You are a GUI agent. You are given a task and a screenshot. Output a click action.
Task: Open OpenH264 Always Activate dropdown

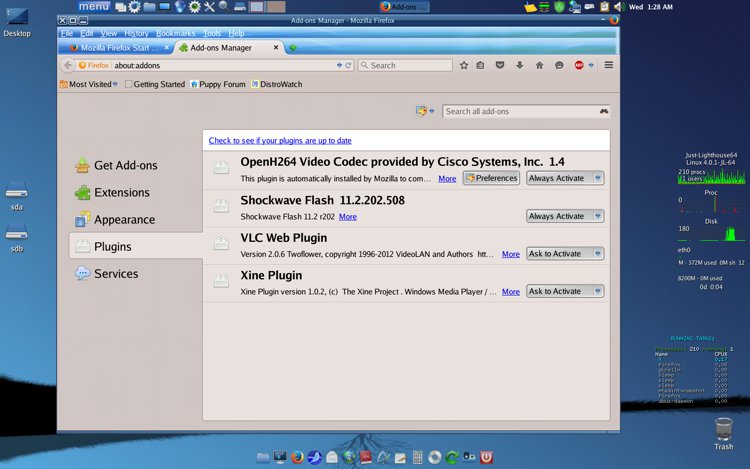[x=565, y=178]
